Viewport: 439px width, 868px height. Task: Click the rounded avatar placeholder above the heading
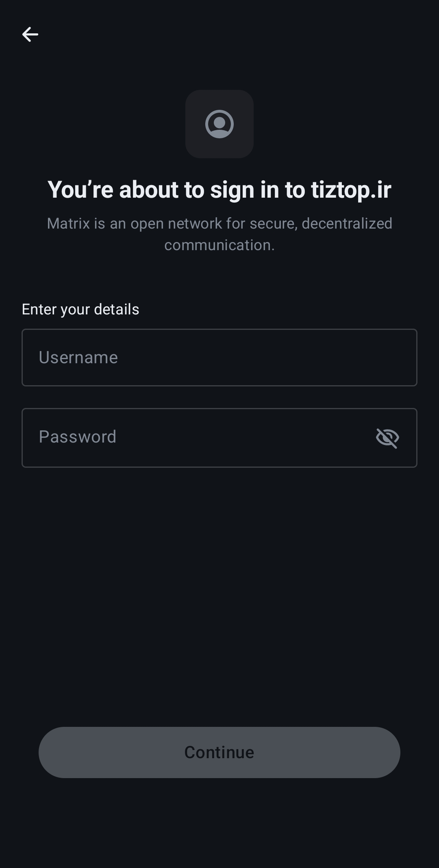(x=219, y=124)
